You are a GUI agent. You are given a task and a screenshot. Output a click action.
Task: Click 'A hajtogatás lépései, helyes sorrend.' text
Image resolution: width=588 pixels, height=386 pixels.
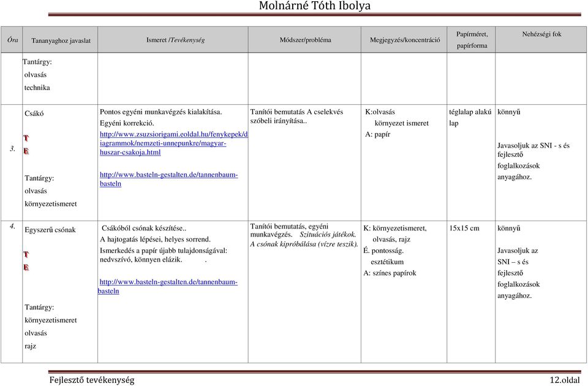pyautogui.click(x=155, y=240)
